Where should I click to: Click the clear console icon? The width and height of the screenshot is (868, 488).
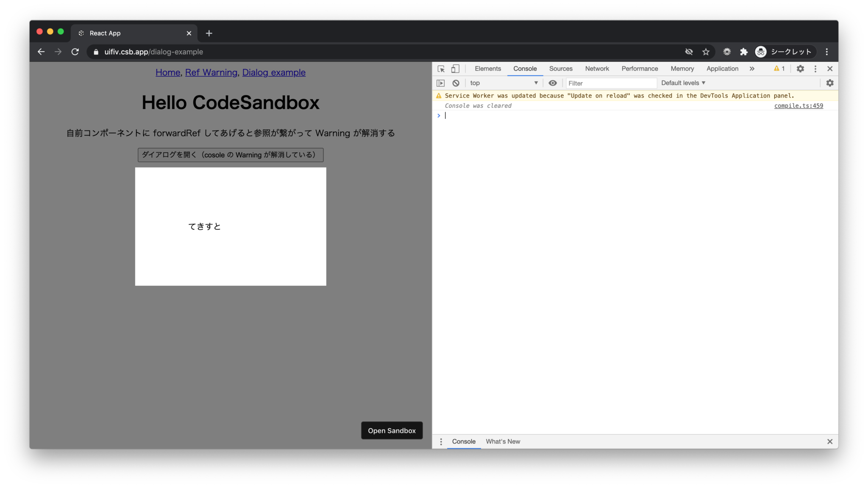pyautogui.click(x=456, y=83)
